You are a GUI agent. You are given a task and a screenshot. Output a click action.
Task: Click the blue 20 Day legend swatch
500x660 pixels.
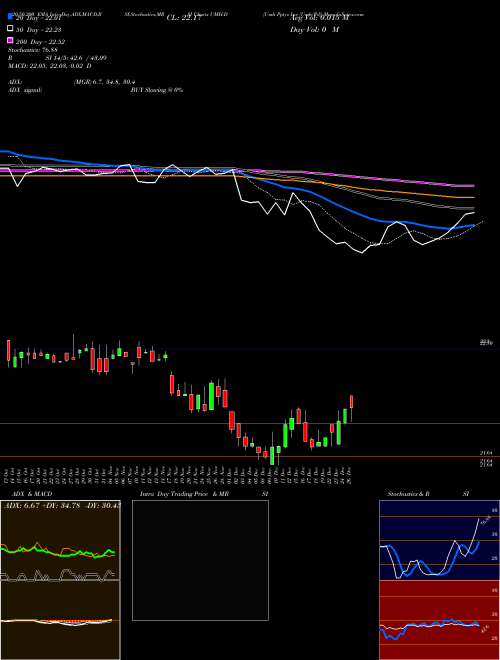tap(10, 16)
